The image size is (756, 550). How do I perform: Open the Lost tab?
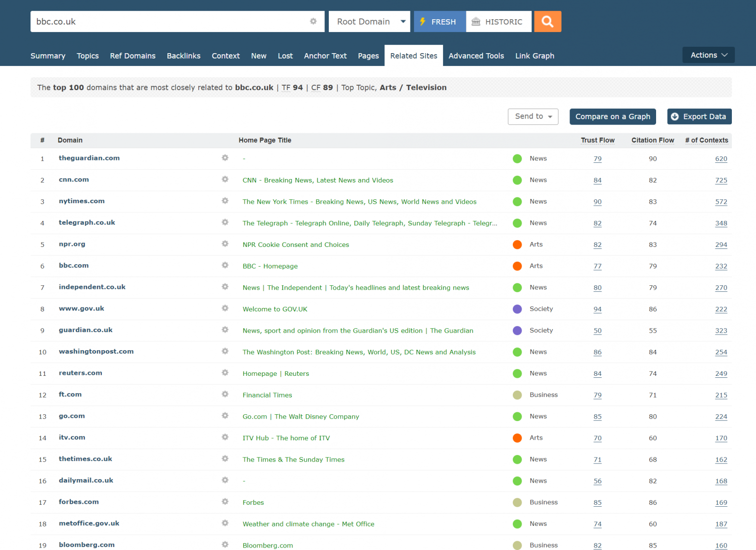pyautogui.click(x=285, y=56)
